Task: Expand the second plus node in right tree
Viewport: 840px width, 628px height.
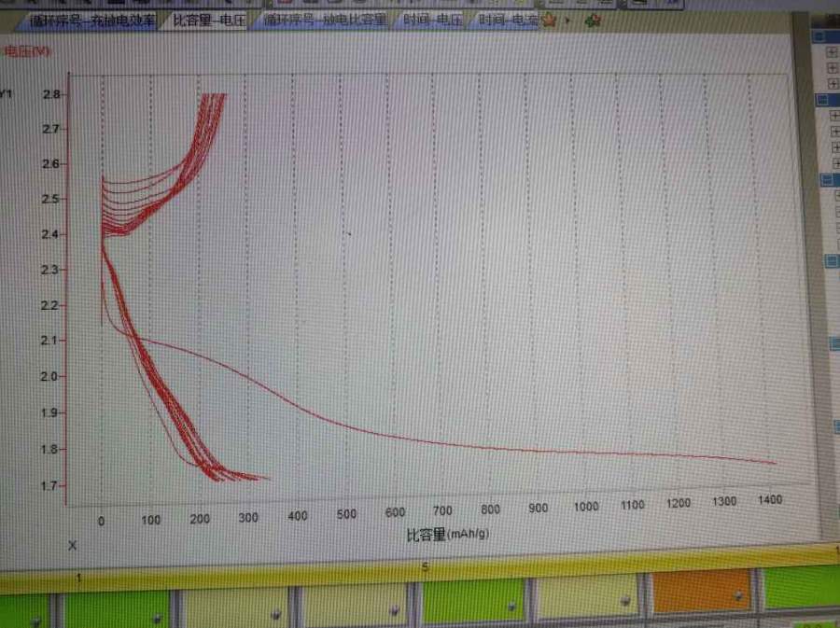Action: pyautogui.click(x=832, y=69)
